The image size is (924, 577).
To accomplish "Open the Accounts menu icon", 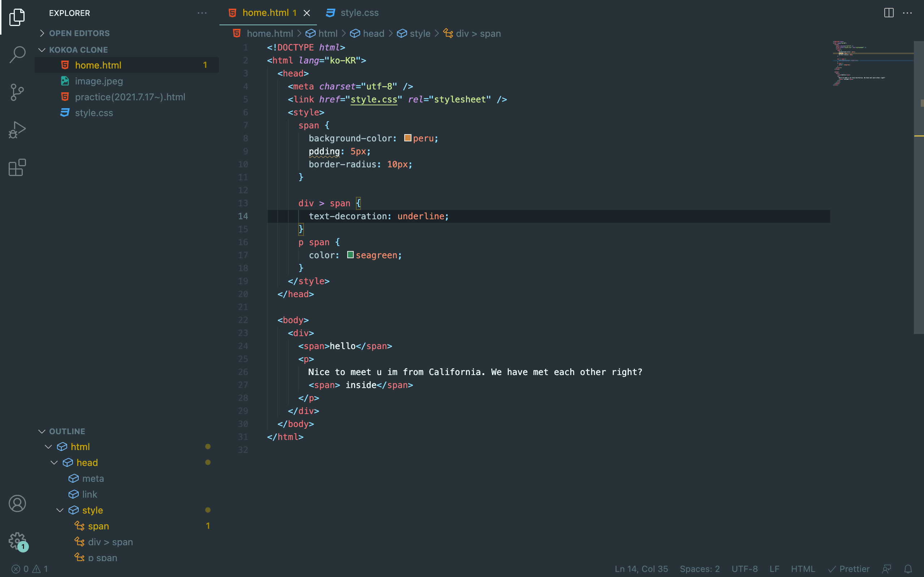I will pos(17,503).
